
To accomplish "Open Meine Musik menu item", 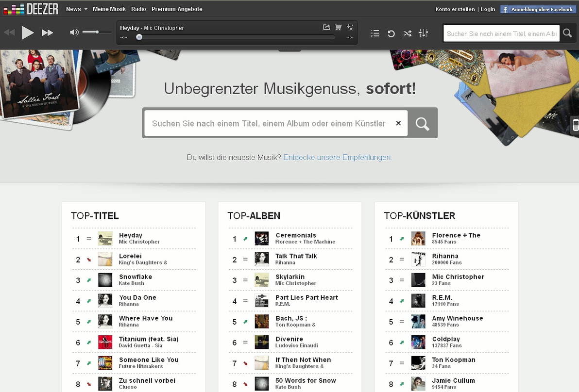I will [109, 9].
